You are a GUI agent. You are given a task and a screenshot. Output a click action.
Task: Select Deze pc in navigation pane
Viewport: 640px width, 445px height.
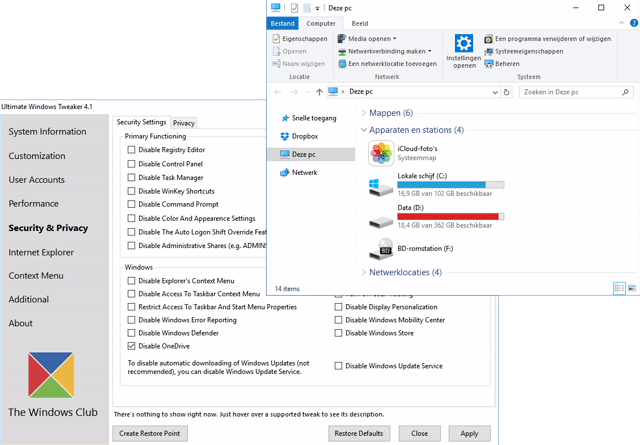311,154
